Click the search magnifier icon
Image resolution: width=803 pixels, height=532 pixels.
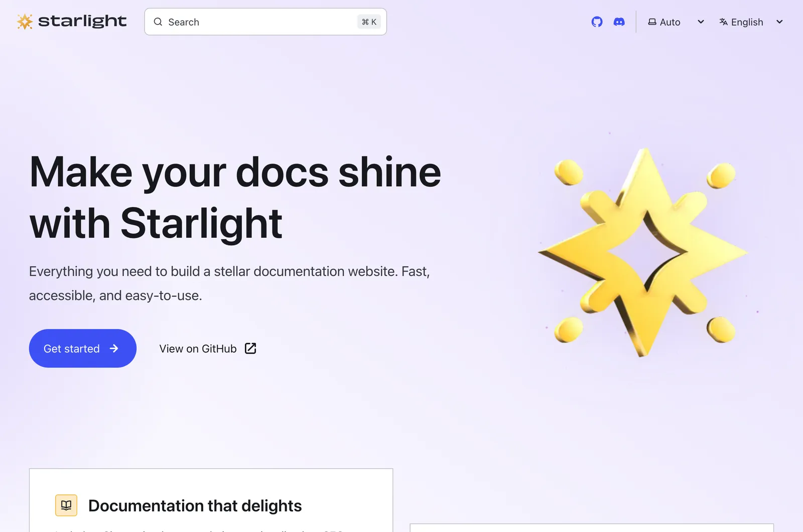pyautogui.click(x=158, y=22)
